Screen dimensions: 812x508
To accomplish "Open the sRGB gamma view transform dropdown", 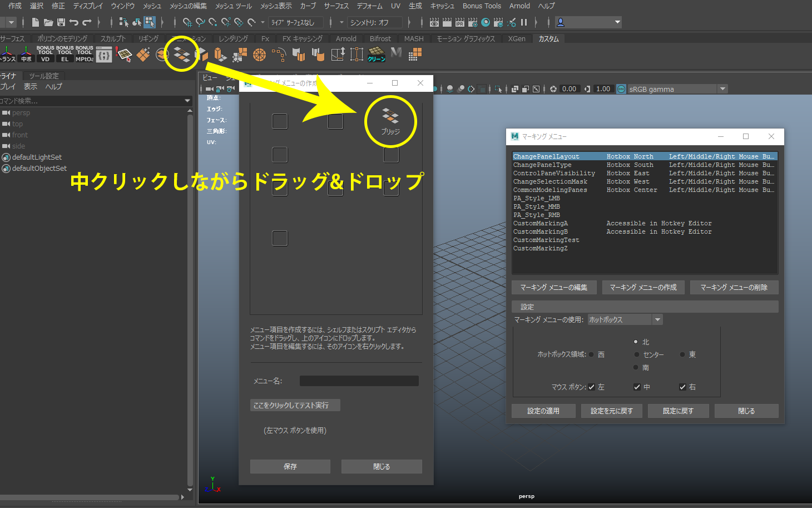I will (x=677, y=89).
